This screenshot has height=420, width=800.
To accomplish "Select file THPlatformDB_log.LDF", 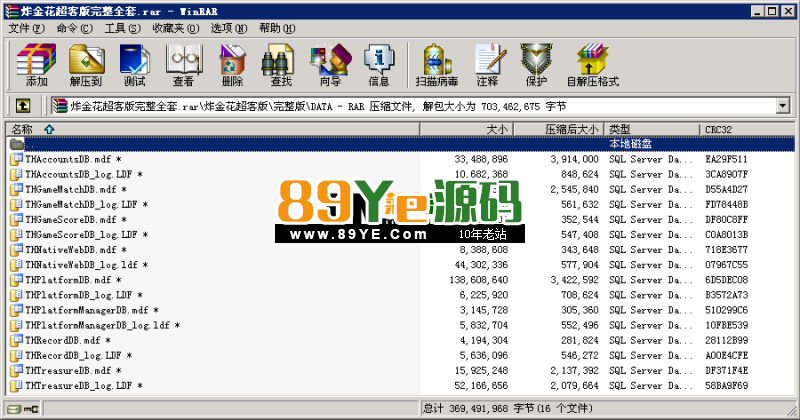I will coord(84,295).
